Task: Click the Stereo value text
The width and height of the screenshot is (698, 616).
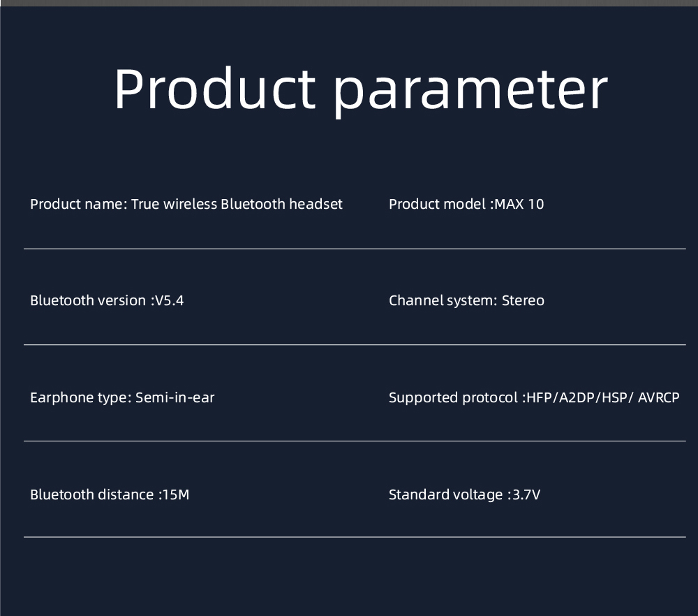Action: 523,300
